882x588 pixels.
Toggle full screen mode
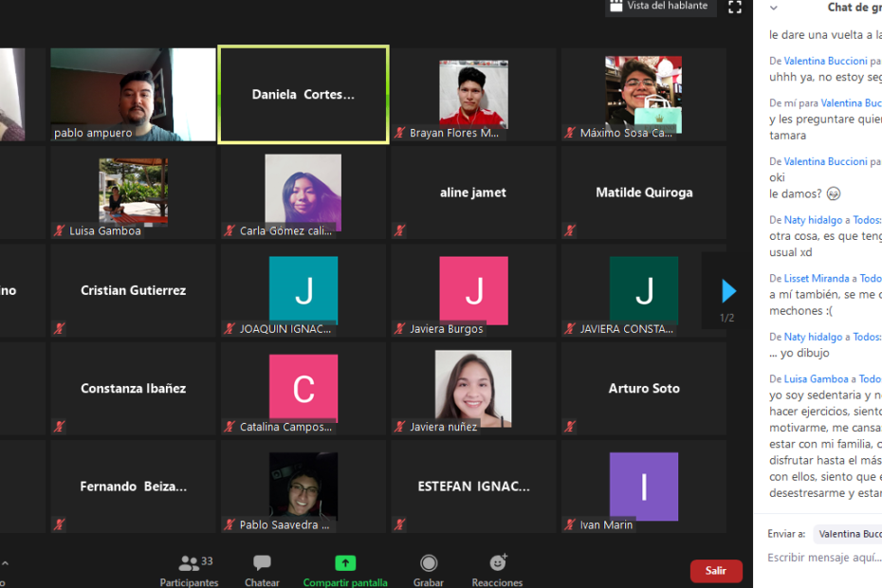735,8
